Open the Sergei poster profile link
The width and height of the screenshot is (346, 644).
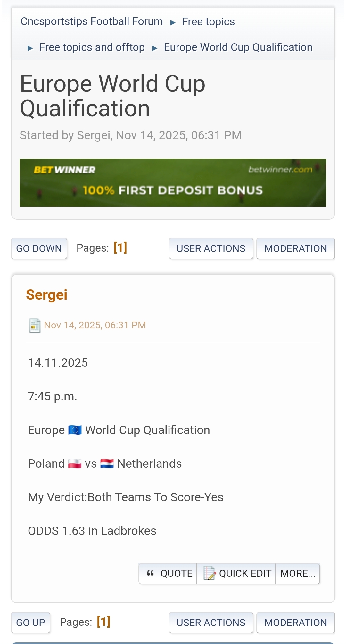(47, 295)
